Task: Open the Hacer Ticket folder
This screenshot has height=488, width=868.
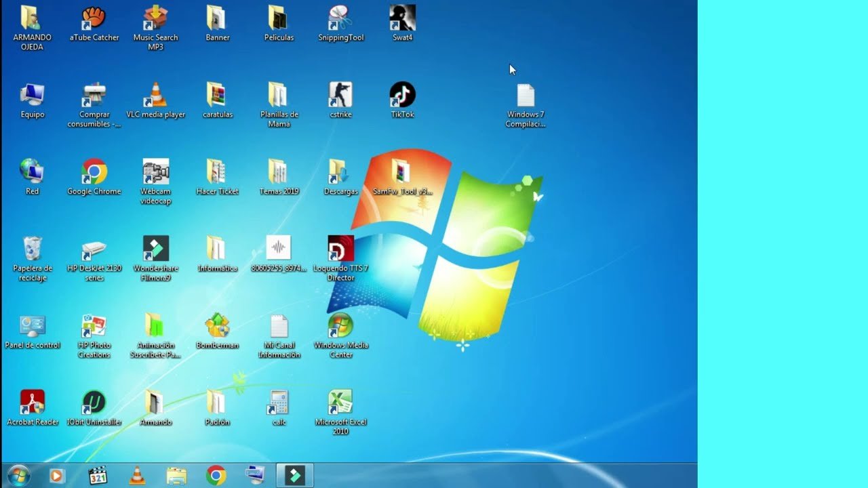Action: (217, 178)
